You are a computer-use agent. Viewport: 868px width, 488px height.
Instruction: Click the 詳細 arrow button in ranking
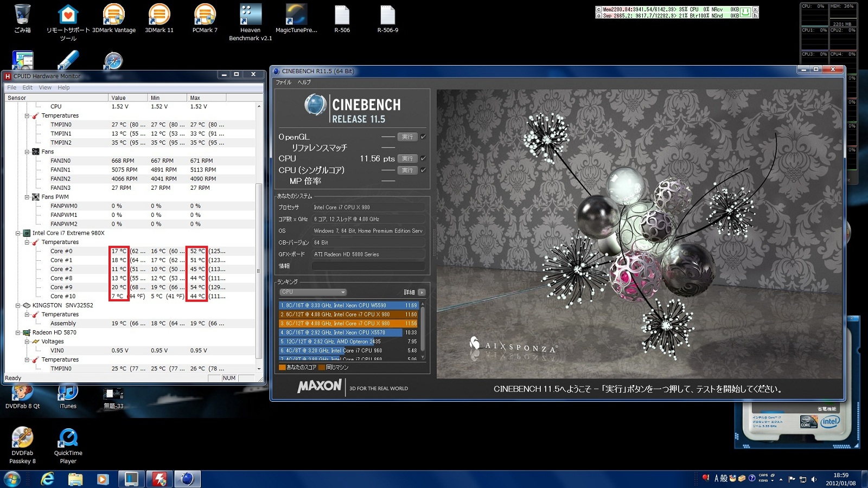click(422, 292)
